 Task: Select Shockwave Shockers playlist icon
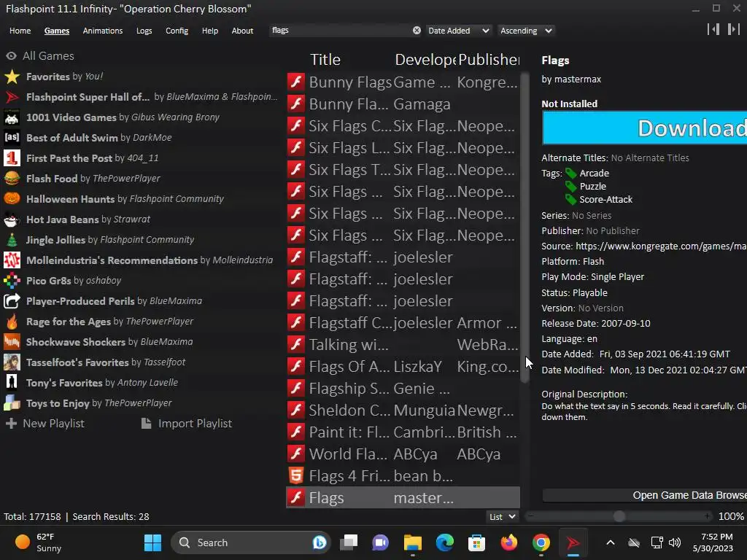click(12, 342)
